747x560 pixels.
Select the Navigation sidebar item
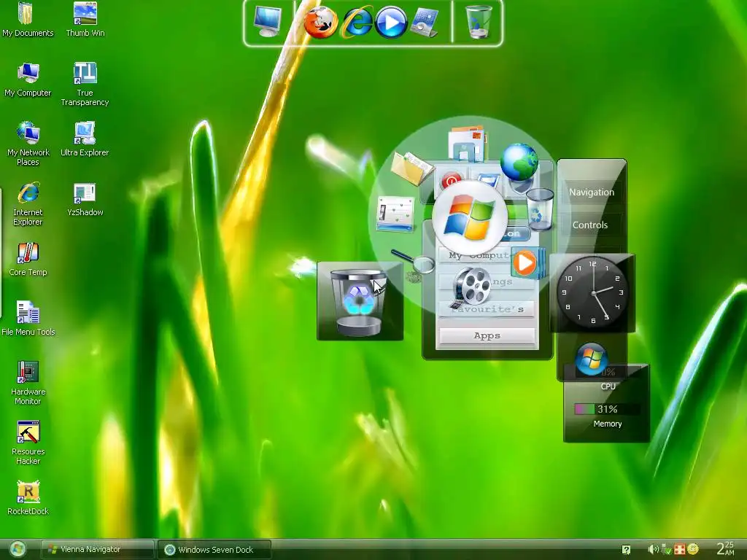pos(591,192)
